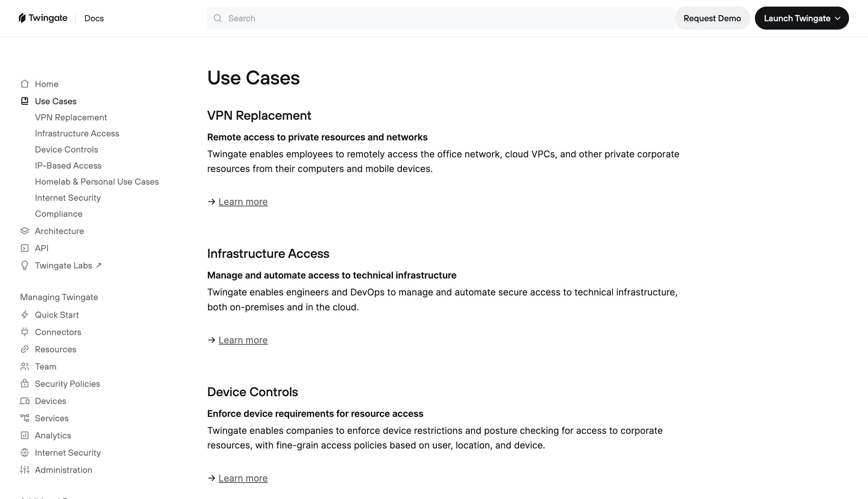
Task: Open Quick Start via lightning bolt icon
Action: tap(25, 315)
